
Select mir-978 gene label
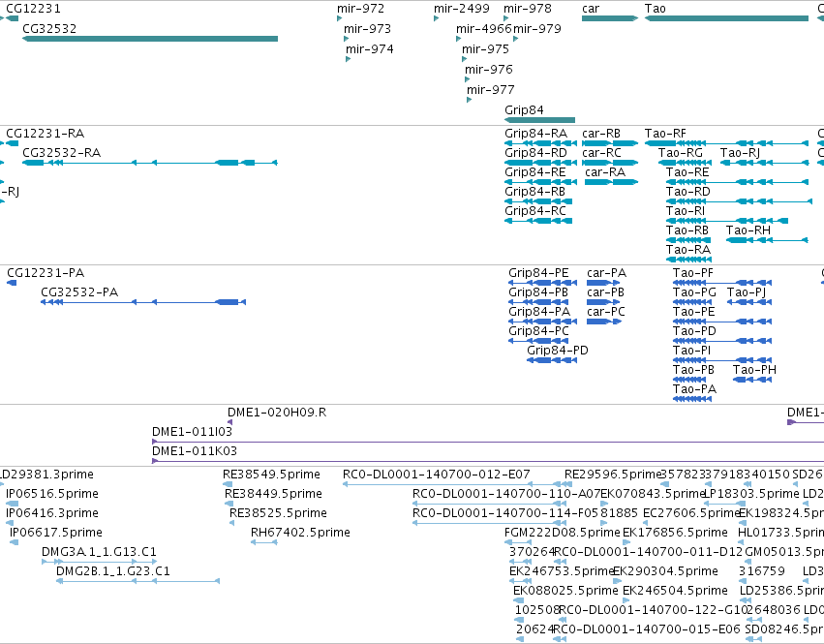[x=528, y=9]
